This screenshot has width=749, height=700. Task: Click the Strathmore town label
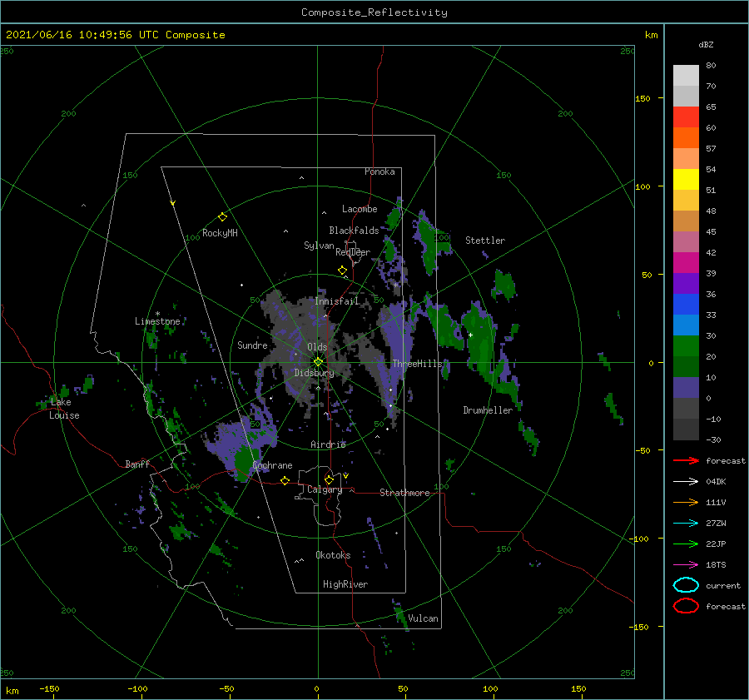(x=404, y=493)
